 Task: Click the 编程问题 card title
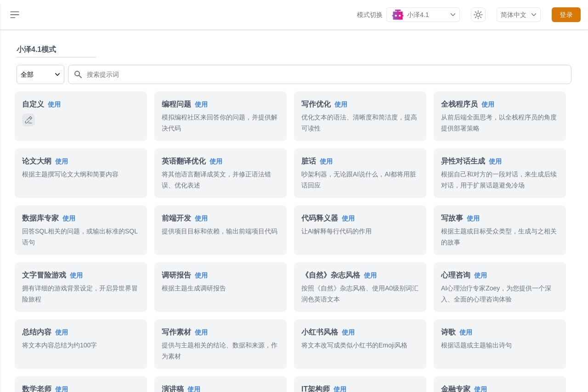tap(176, 104)
